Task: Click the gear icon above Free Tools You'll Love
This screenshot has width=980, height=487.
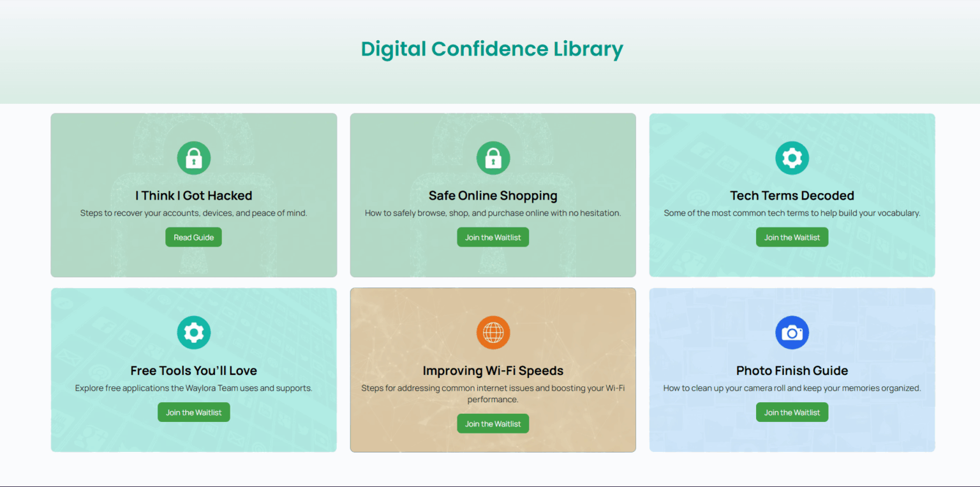Action: pyautogui.click(x=193, y=333)
